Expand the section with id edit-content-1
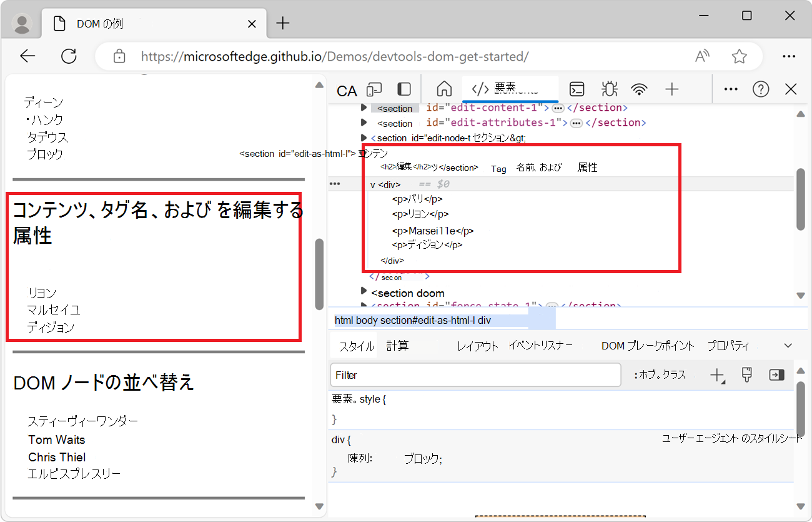 click(x=364, y=108)
